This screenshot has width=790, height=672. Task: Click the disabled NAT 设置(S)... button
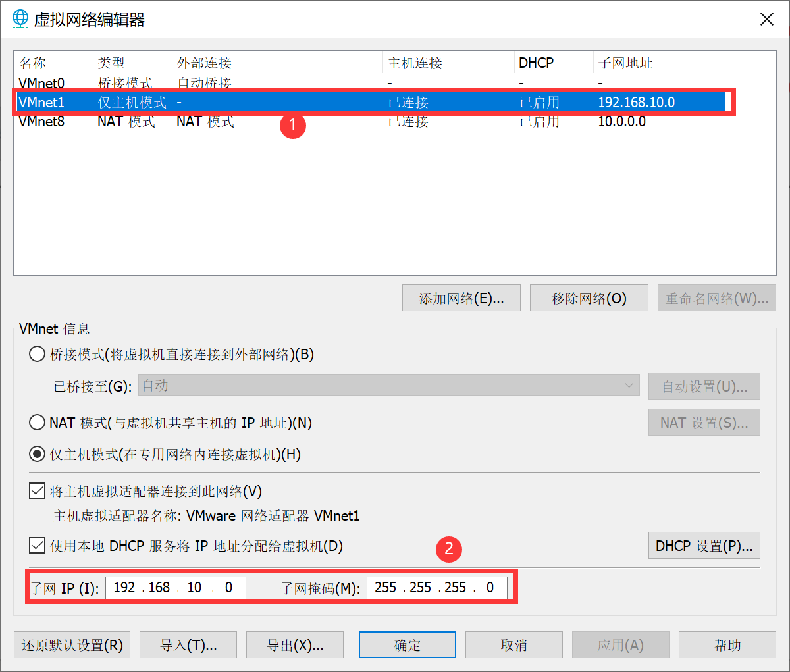[x=704, y=423]
